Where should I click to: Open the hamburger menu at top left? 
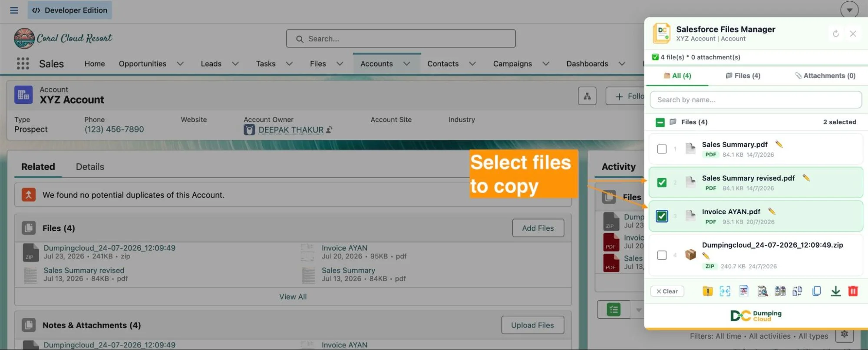click(14, 10)
